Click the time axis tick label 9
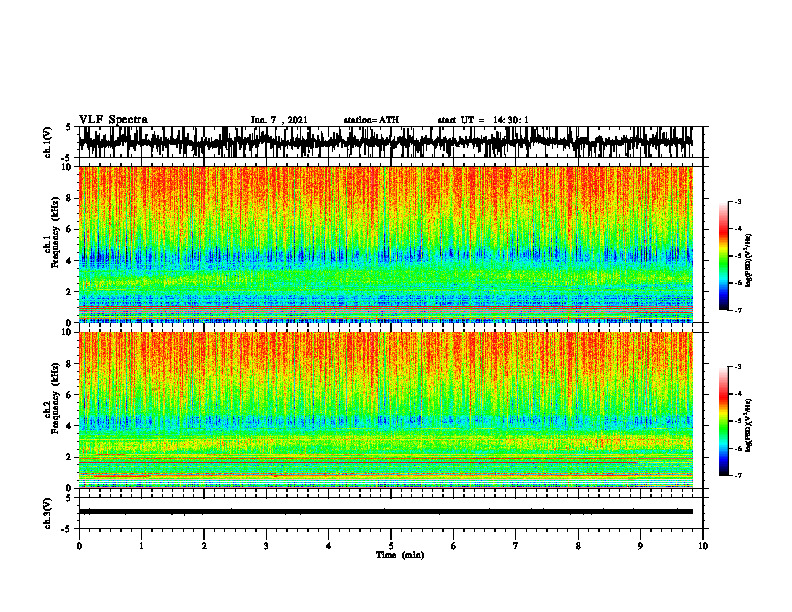 coord(640,546)
